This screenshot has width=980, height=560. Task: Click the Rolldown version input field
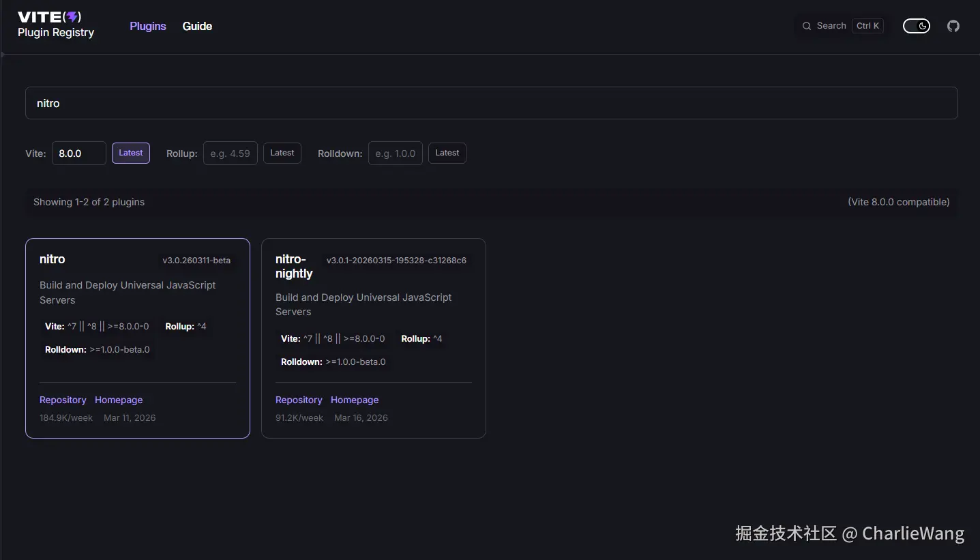pos(396,153)
